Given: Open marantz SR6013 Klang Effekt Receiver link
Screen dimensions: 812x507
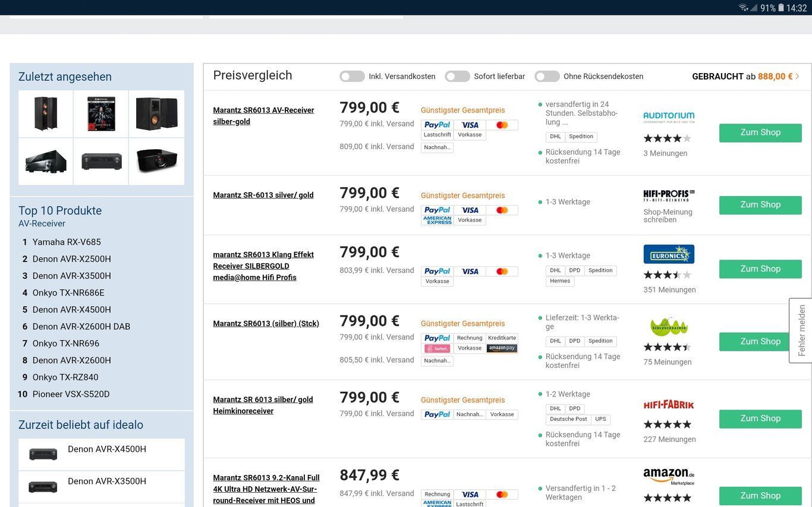Looking at the screenshot, I should point(263,266).
